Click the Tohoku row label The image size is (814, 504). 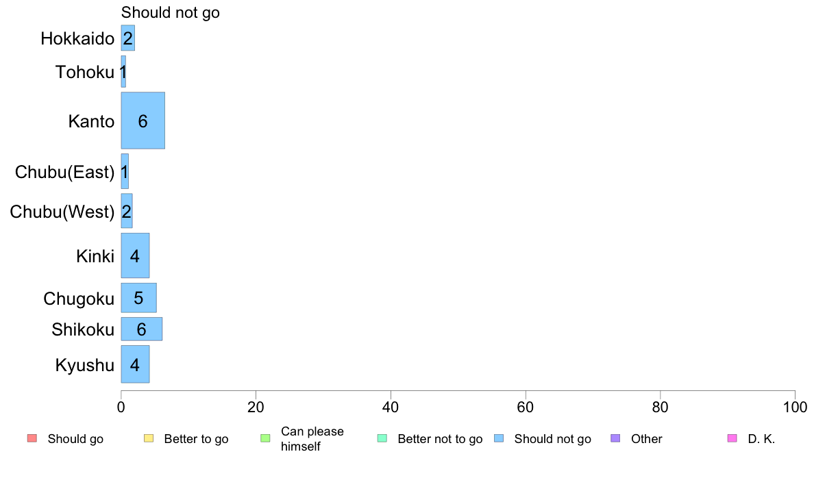(84, 72)
